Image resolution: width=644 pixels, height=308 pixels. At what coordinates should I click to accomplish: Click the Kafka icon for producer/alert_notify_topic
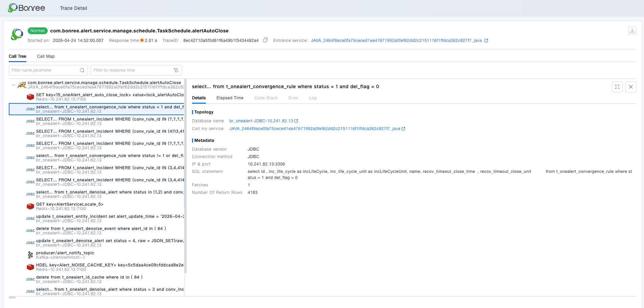click(30, 255)
